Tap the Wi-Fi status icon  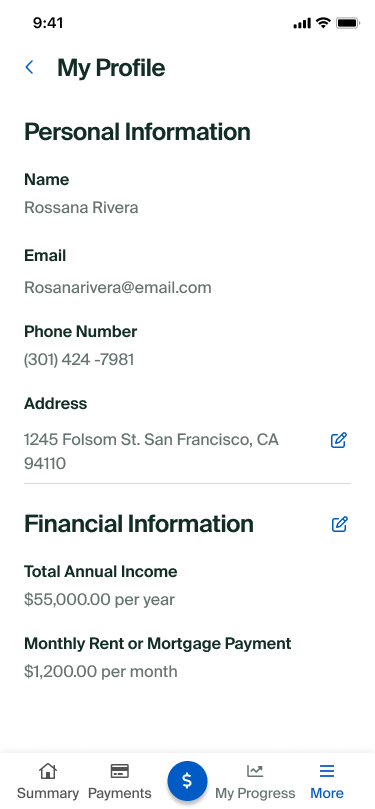[323, 23]
